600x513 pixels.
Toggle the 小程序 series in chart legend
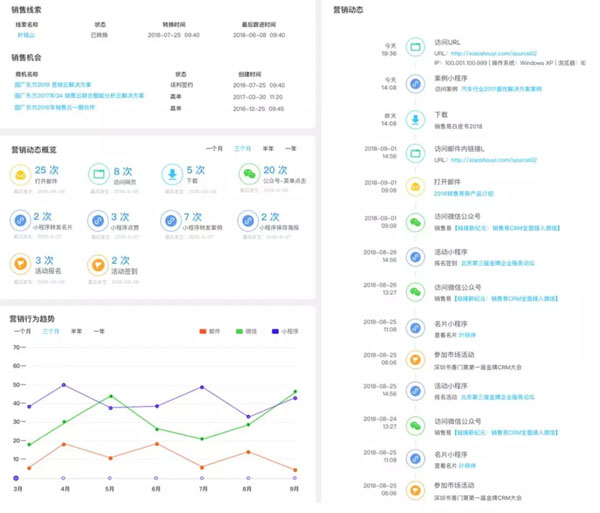[282, 330]
